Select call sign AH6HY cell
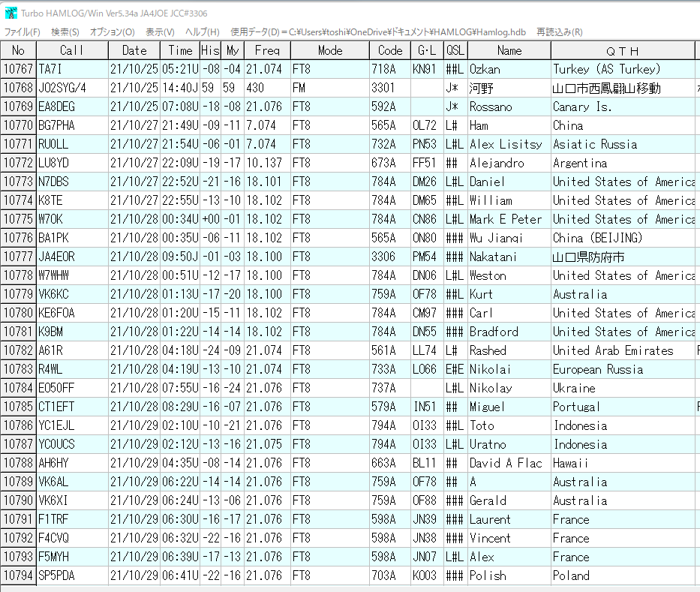The height and width of the screenshot is (592, 700). coord(73,463)
